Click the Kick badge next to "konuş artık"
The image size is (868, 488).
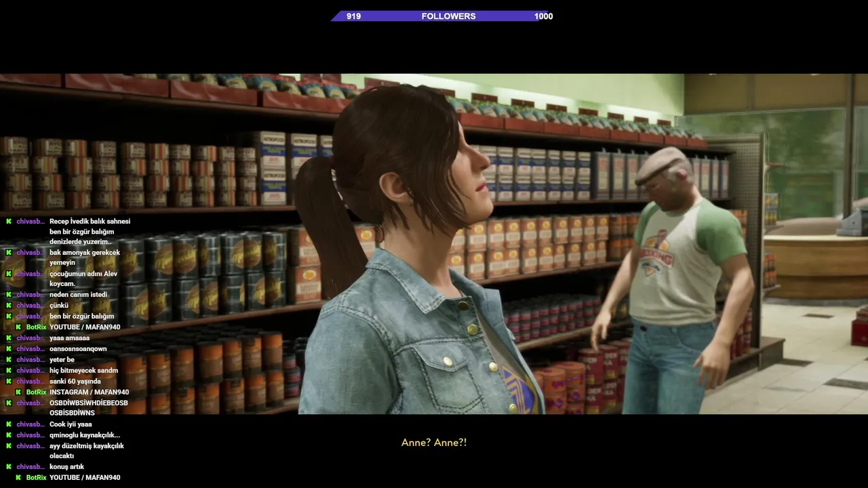click(9, 467)
